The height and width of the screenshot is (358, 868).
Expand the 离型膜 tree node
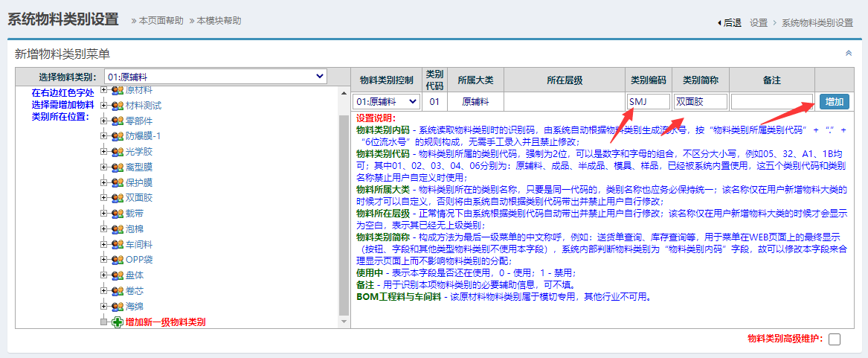pyautogui.click(x=104, y=167)
